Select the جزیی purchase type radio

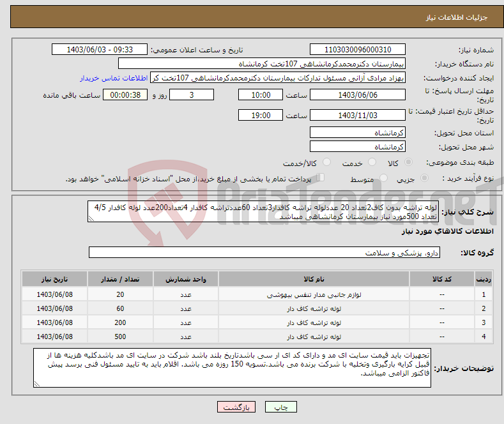click(424, 178)
